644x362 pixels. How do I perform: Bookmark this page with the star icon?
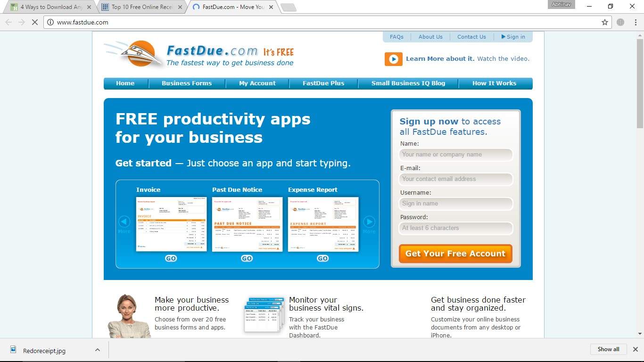click(605, 22)
